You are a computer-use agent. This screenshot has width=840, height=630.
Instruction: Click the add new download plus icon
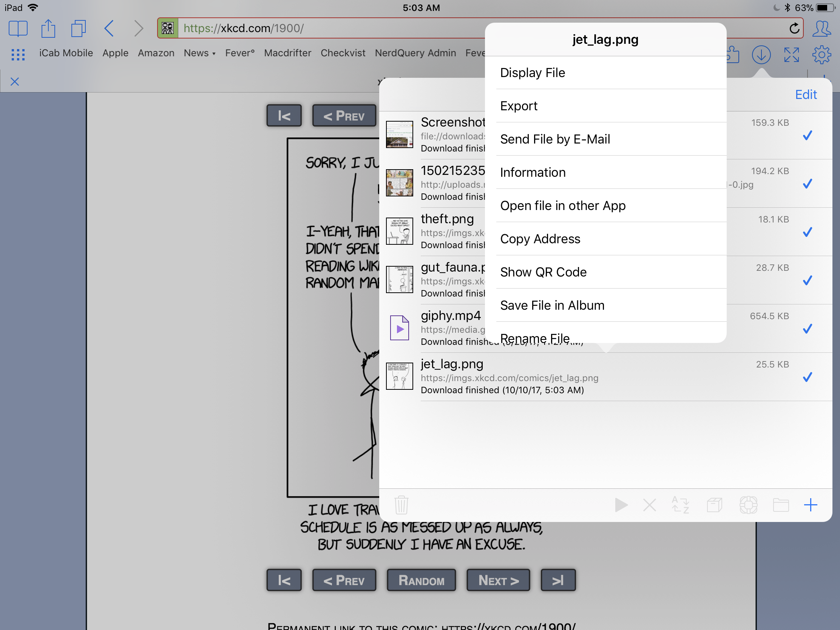click(x=810, y=503)
